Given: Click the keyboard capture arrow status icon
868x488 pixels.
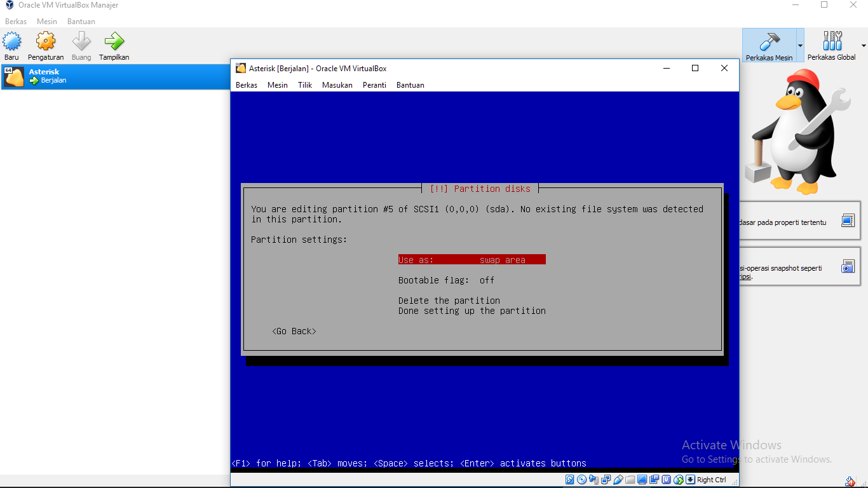Looking at the screenshot, I should 690,480.
